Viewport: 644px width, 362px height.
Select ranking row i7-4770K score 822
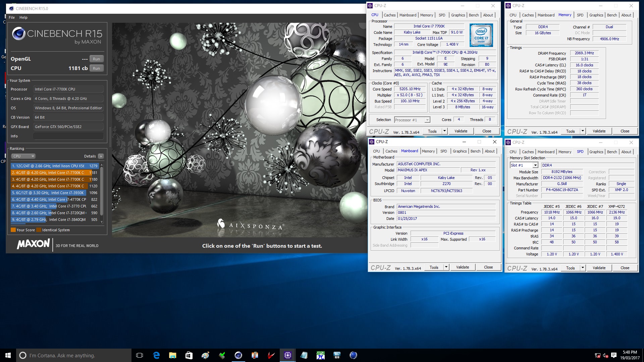click(55, 199)
